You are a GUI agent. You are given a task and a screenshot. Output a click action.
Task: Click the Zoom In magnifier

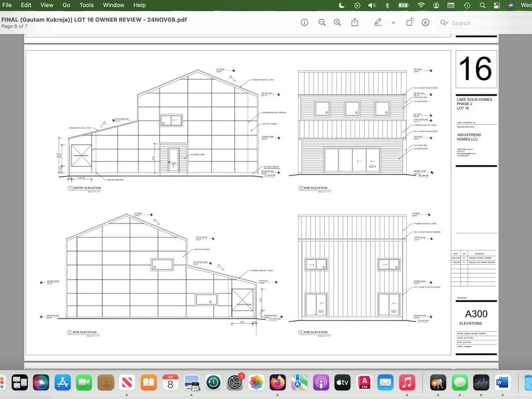point(338,22)
